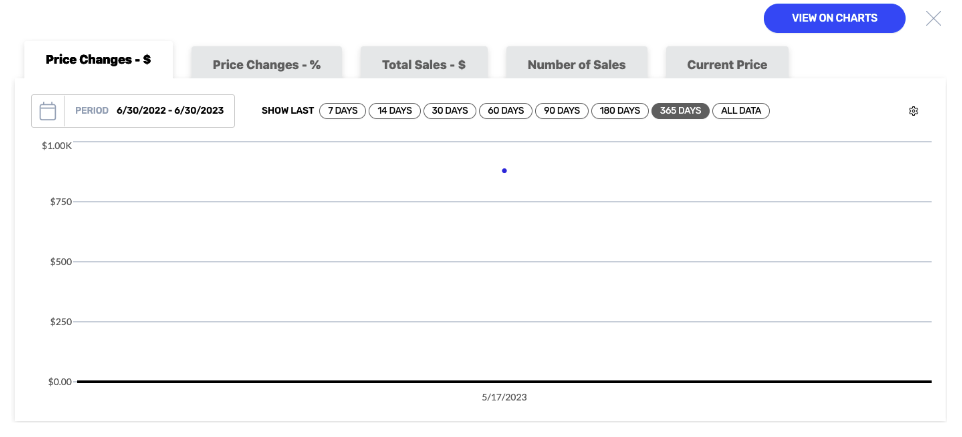The height and width of the screenshot is (437, 962).
Task: Select the Number of Sales tab
Action: click(577, 64)
